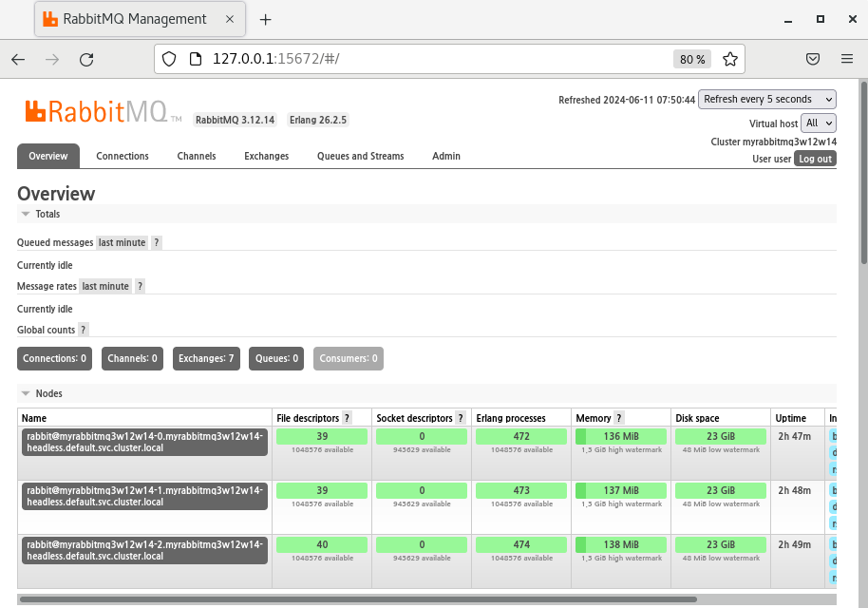Open the Firefox hamburger menu

coord(847,59)
